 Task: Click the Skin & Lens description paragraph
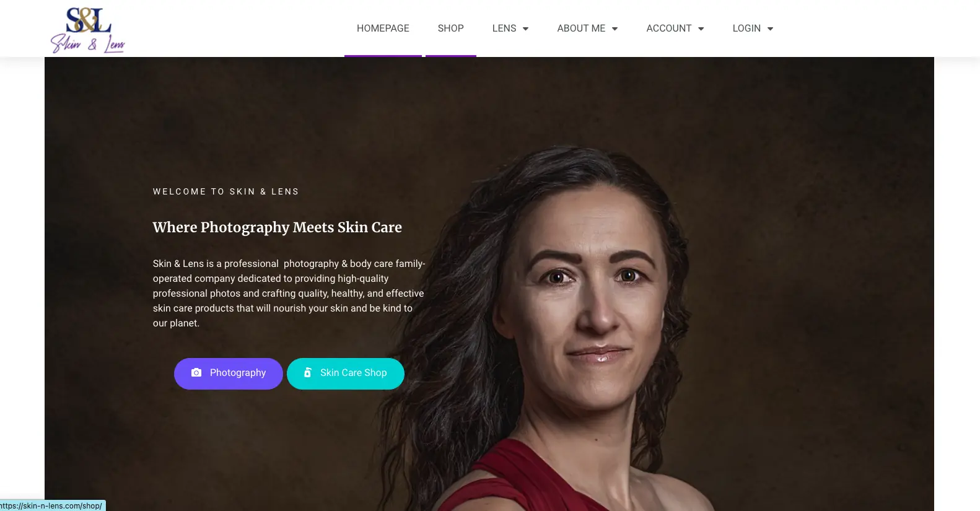(x=289, y=293)
